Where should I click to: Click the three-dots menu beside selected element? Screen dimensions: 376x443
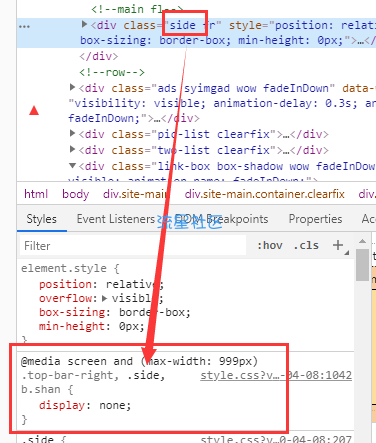[x=24, y=26]
